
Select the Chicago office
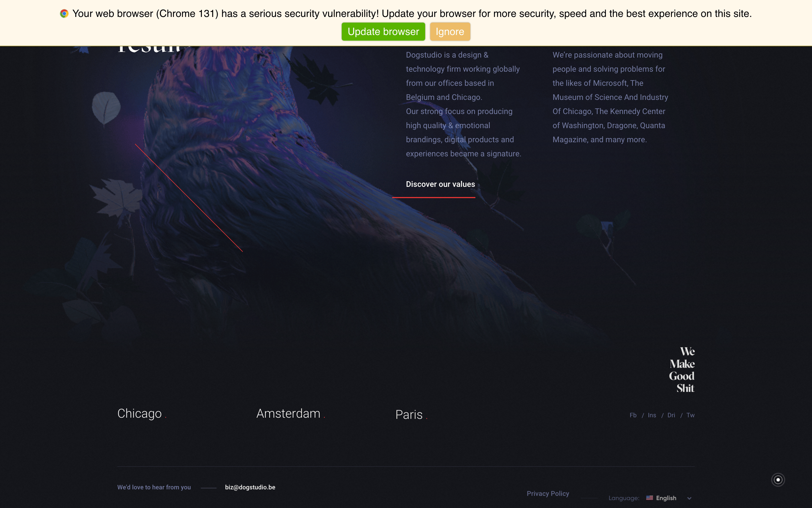(x=140, y=413)
